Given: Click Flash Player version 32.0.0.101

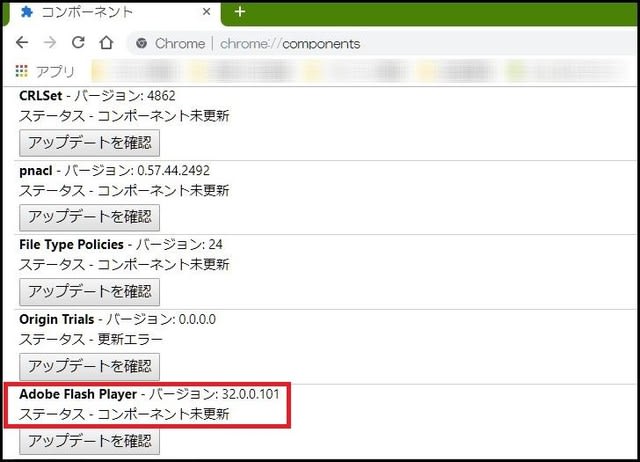Looking at the screenshot, I should [251, 394].
